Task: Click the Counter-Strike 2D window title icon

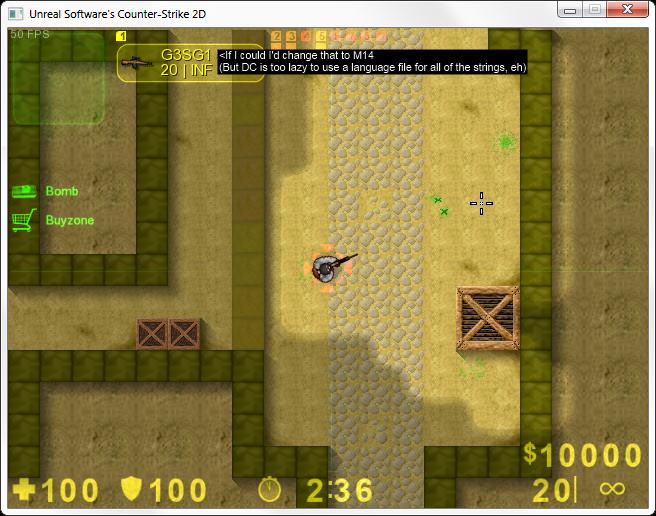Action: tap(16, 14)
